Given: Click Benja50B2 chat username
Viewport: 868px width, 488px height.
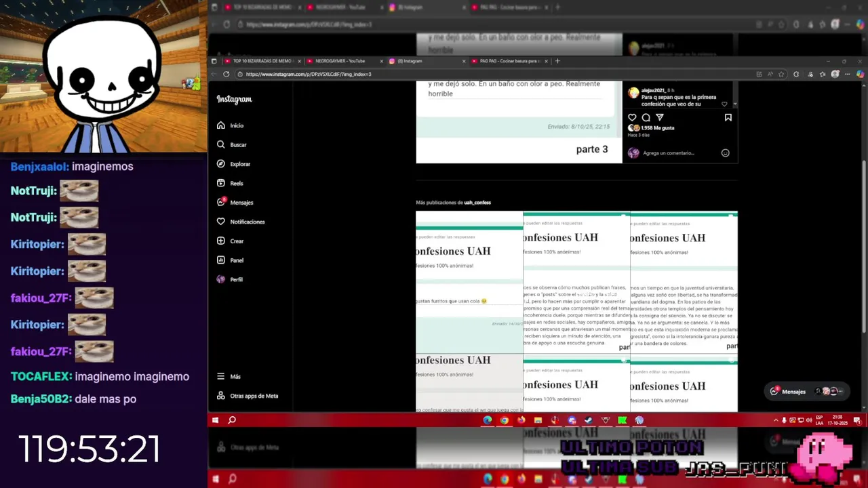Looking at the screenshot, I should pos(41,399).
